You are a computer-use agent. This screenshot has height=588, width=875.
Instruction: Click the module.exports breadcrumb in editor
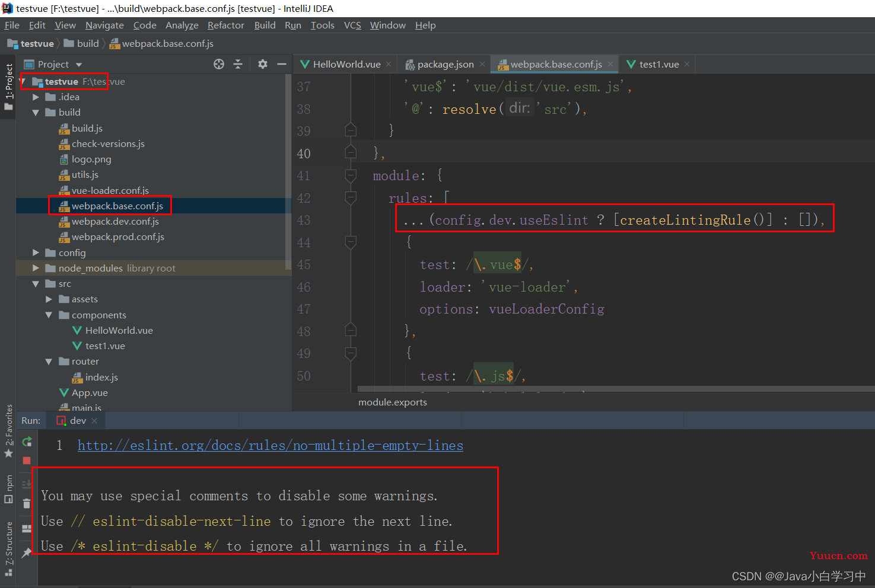pyautogui.click(x=392, y=402)
